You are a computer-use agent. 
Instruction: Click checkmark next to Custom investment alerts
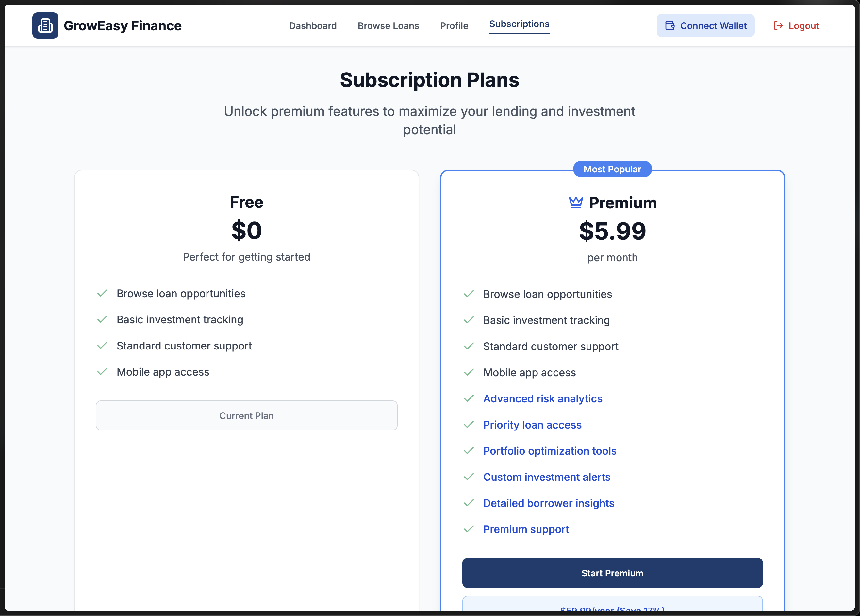(x=469, y=477)
